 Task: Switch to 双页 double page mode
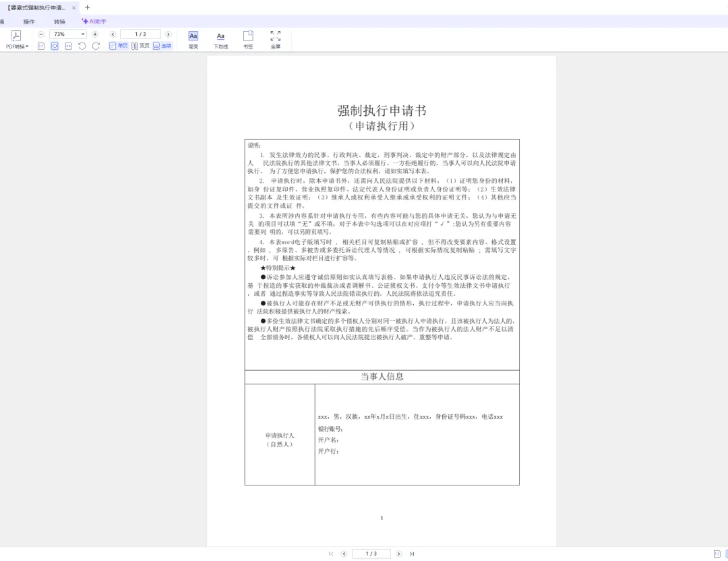140,46
